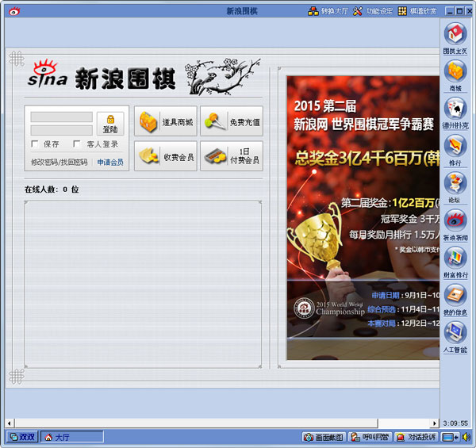
Task: Click 转换大厅 switch lobby in title bar
Action: coord(328,11)
